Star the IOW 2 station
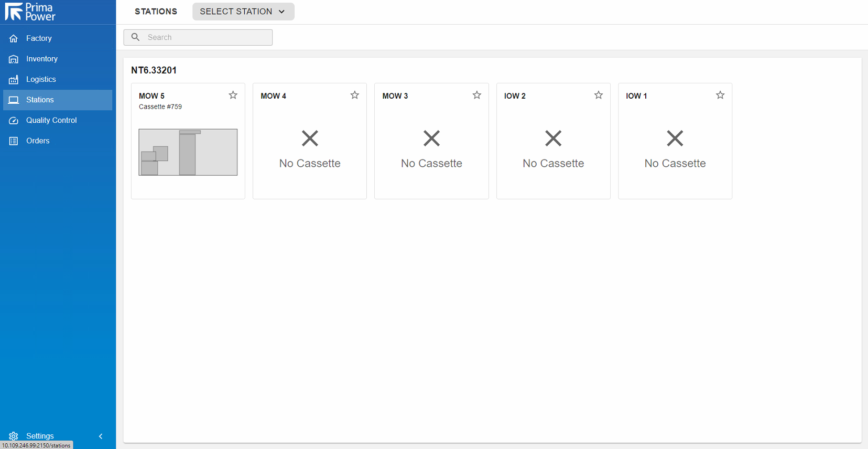868x449 pixels. pyautogui.click(x=599, y=95)
